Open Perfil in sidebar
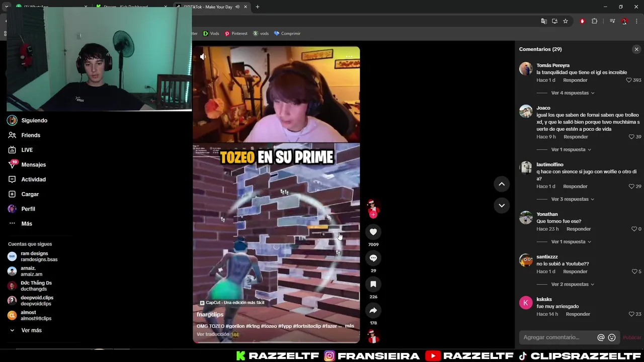Image resolution: width=644 pixels, height=362 pixels. tap(28, 209)
